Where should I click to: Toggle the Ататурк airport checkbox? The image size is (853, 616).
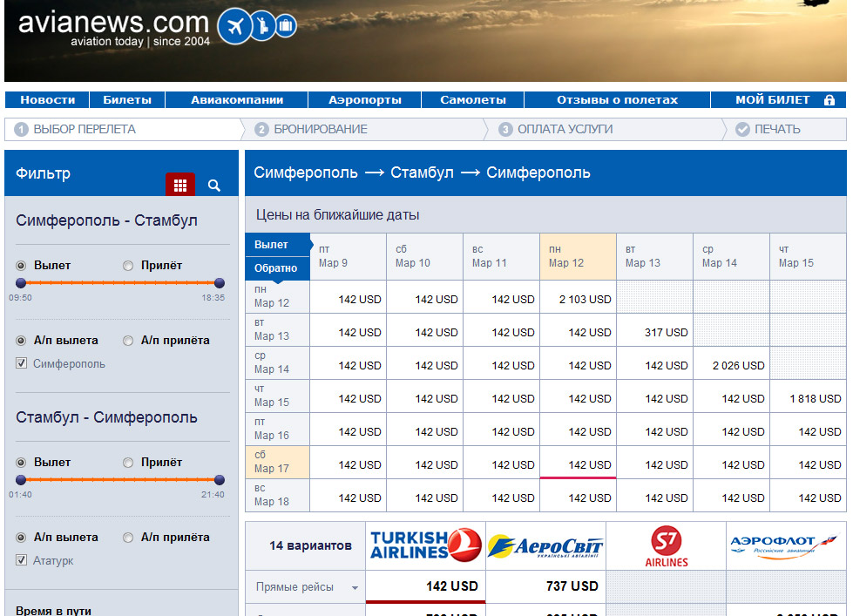(x=22, y=560)
